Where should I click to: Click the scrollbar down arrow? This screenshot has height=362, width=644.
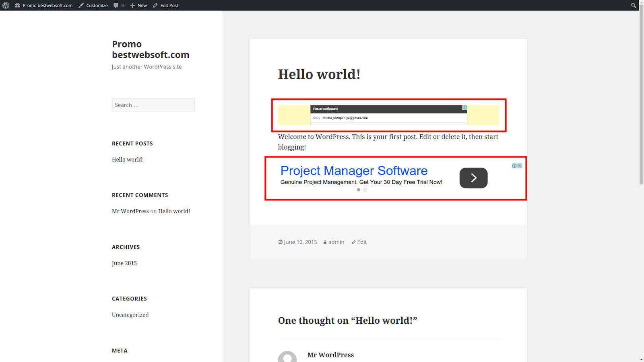[641, 359]
